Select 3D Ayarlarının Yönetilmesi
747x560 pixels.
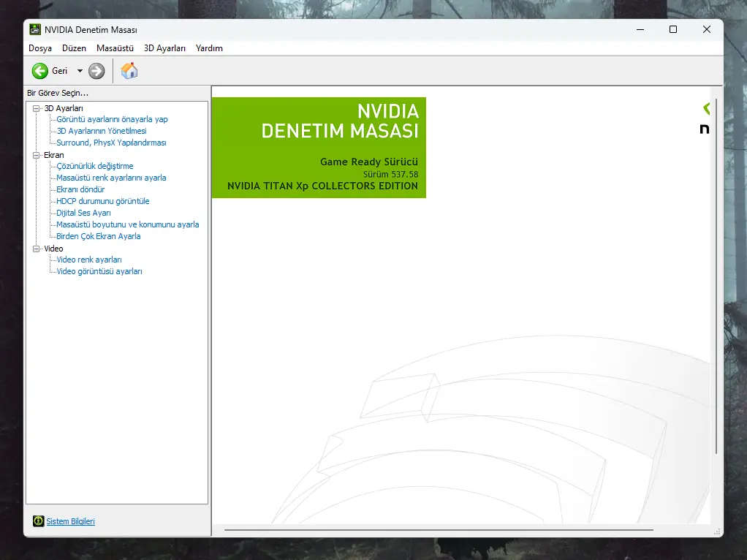102,131
